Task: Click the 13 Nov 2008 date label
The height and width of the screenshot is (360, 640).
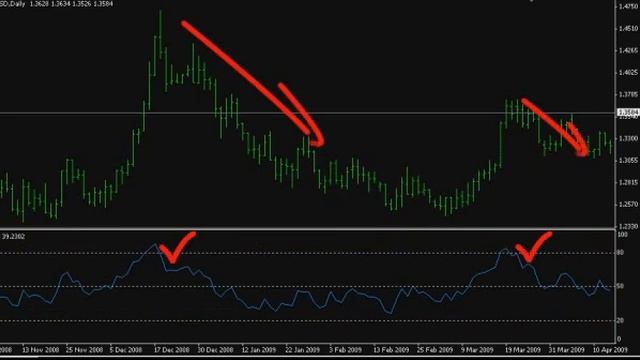Action: point(40,350)
